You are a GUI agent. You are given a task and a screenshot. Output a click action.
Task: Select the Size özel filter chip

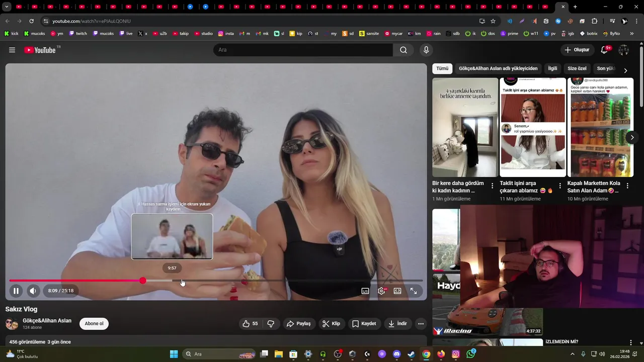click(577, 68)
